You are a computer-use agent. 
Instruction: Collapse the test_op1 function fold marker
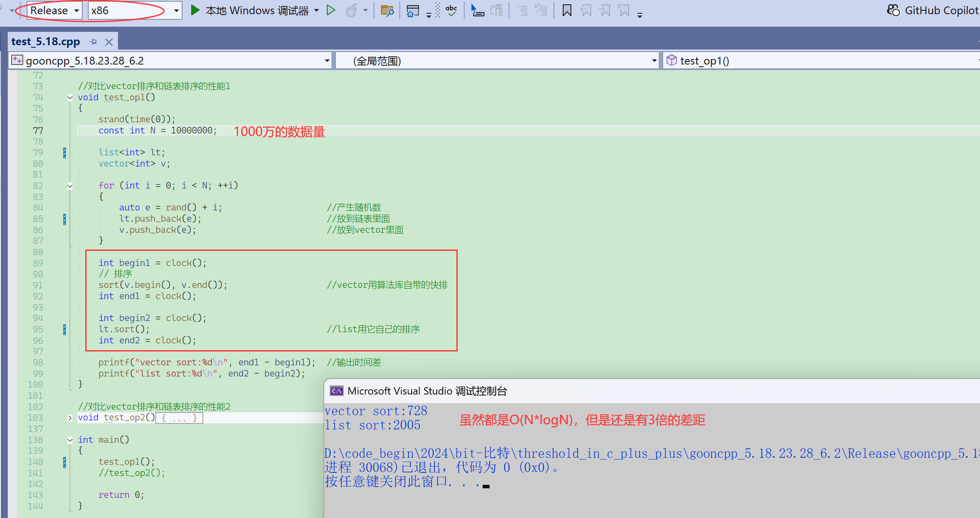(70, 98)
